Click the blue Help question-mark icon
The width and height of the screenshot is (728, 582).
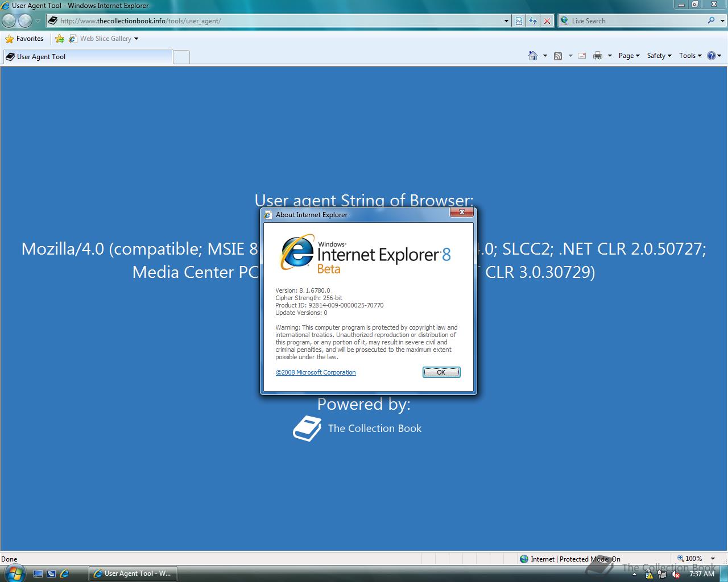(x=712, y=56)
